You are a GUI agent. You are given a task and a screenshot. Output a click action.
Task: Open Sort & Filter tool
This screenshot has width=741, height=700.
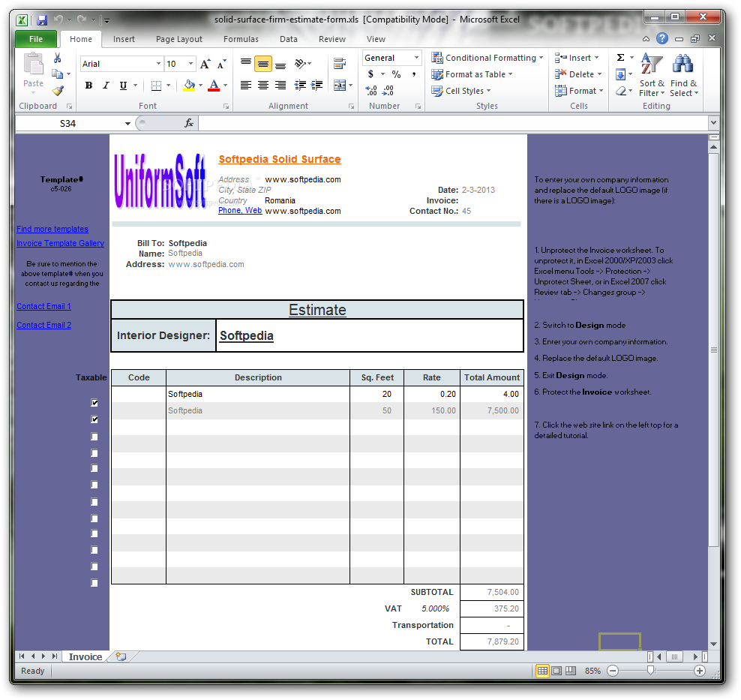pyautogui.click(x=652, y=76)
